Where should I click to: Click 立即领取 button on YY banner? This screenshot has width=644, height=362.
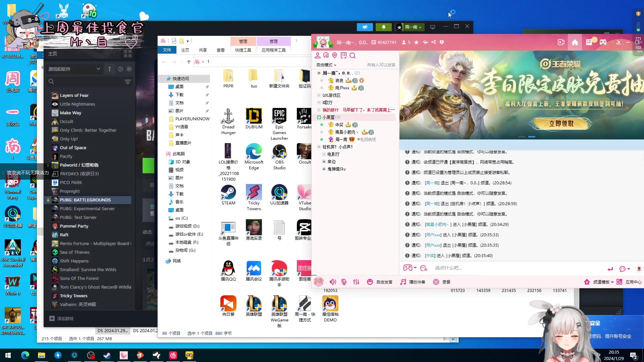click(561, 124)
